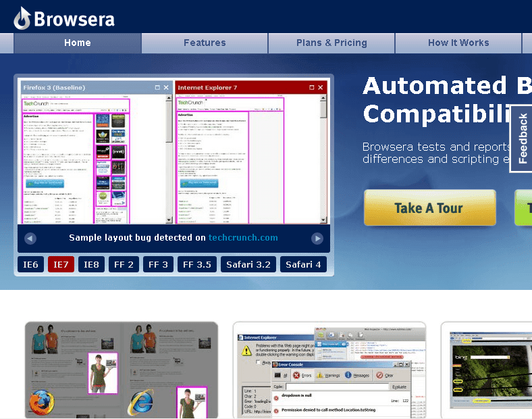Click the Firefox 3 (Baseline) title text

tap(54, 88)
